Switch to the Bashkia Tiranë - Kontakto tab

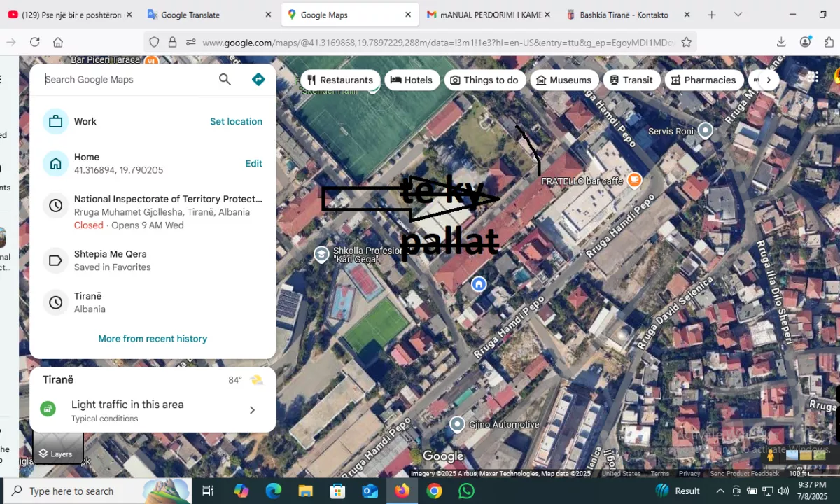coord(628,15)
